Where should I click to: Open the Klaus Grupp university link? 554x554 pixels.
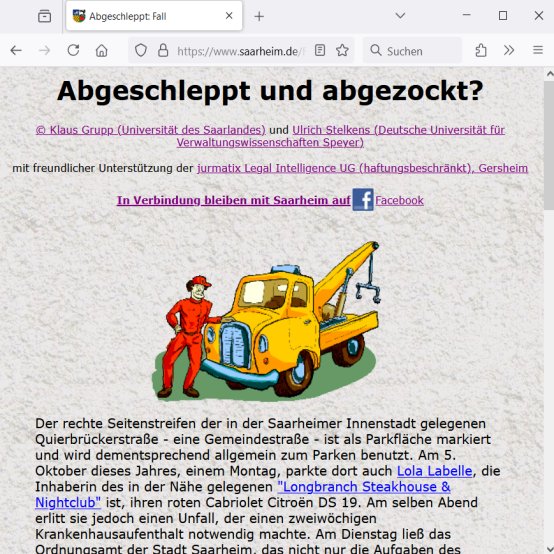[151, 130]
